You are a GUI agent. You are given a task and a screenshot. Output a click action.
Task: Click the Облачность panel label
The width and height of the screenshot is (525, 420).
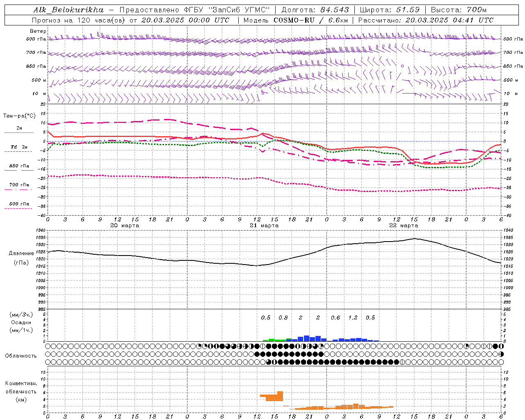click(21, 356)
